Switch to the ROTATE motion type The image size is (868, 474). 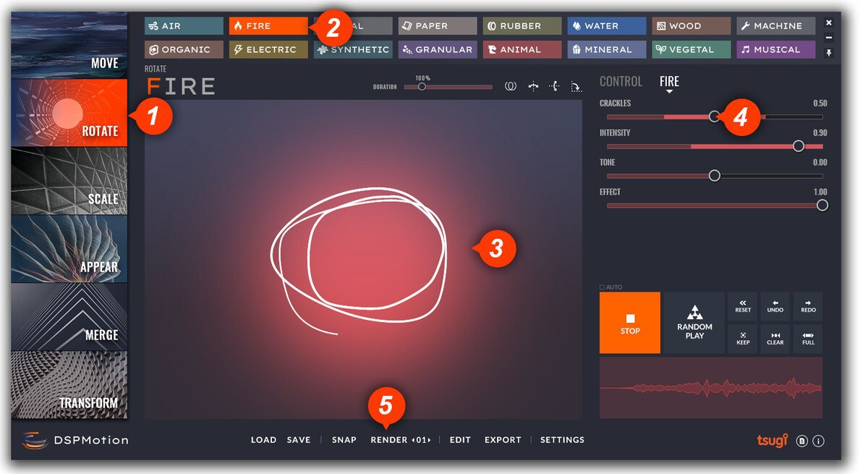point(69,113)
